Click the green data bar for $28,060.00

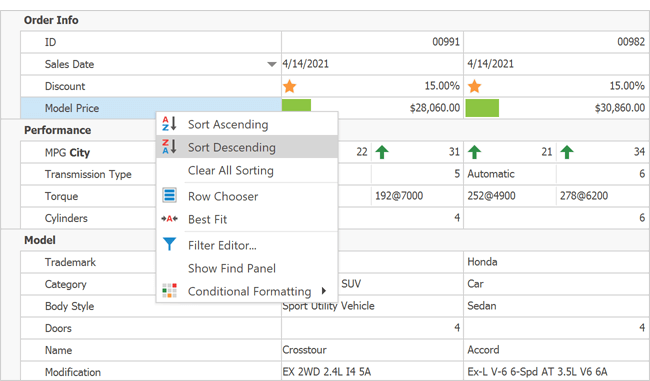click(296, 105)
